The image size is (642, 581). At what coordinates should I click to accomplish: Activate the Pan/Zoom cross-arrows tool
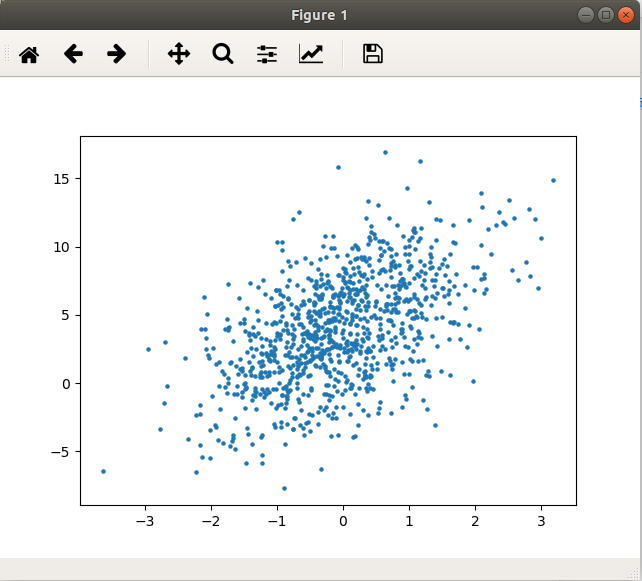[x=179, y=54]
